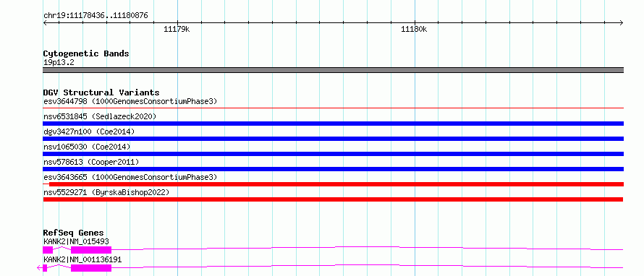This screenshot has width=644, height=276.
Task: Click the strand arrow of NM_001136191
Action: tap(39, 268)
